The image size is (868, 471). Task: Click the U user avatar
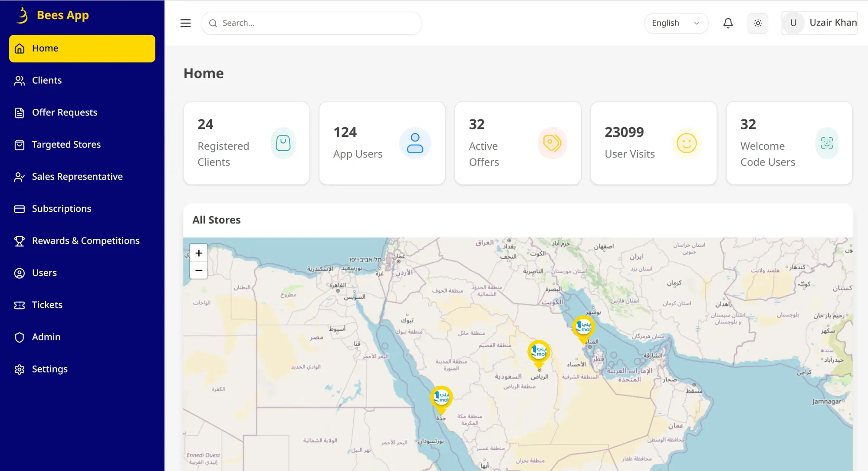click(x=793, y=23)
